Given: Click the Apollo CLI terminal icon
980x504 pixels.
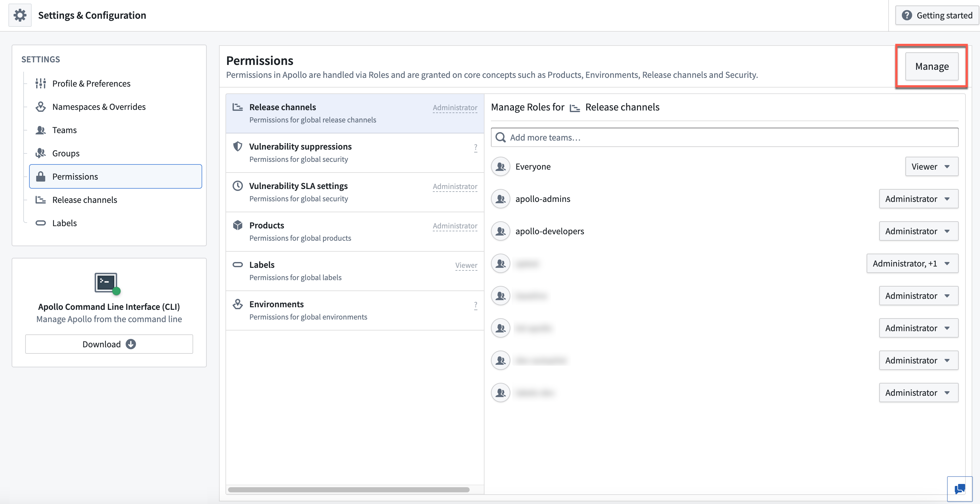Looking at the screenshot, I should 107,284.
